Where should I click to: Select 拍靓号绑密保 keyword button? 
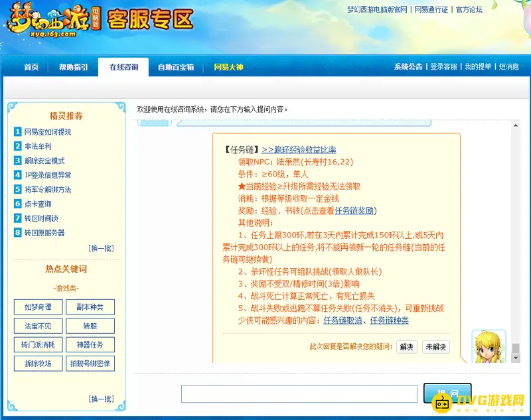90,364
